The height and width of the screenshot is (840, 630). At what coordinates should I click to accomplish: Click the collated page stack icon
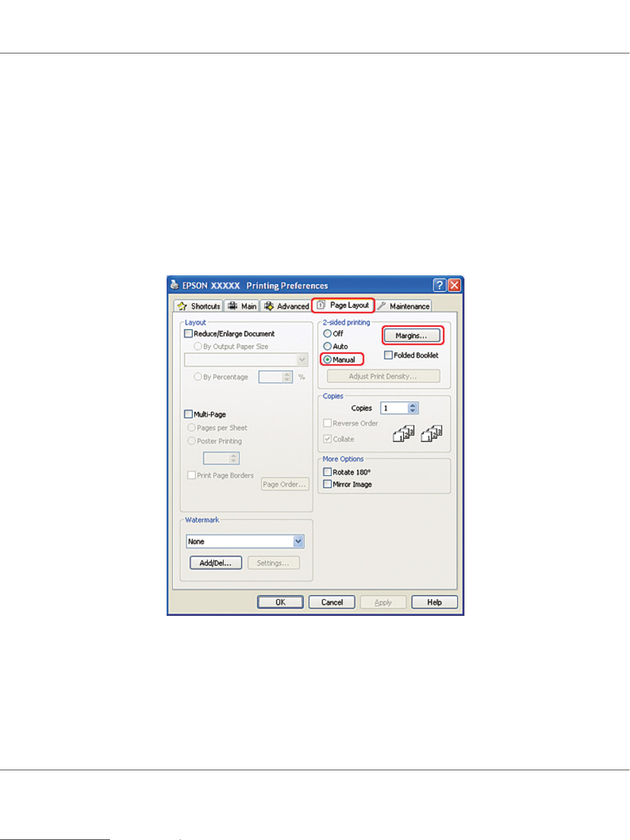click(404, 433)
